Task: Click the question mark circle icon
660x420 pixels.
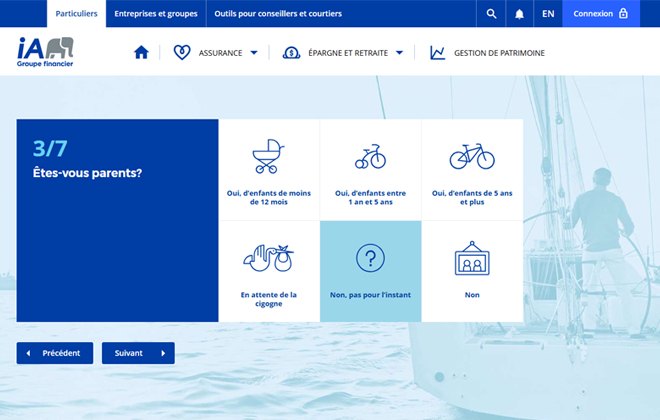Action: click(370, 259)
